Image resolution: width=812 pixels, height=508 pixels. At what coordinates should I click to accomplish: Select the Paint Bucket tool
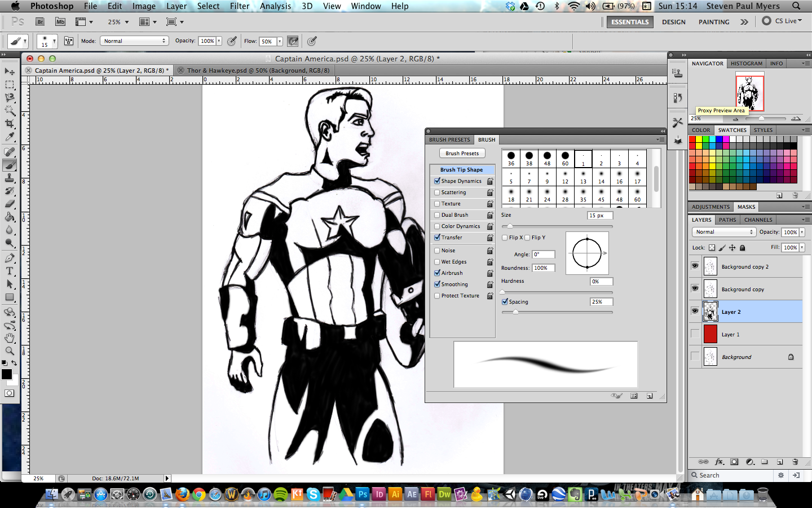(10, 217)
